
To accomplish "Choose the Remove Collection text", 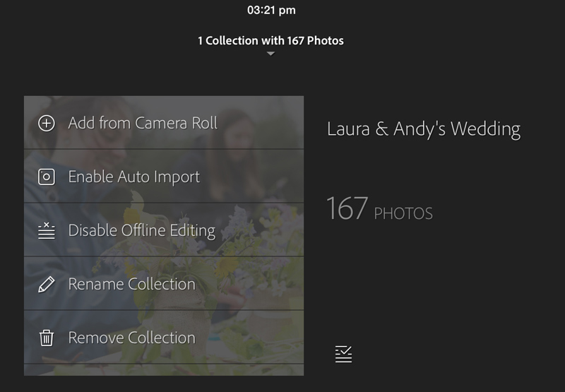I will [x=131, y=338].
